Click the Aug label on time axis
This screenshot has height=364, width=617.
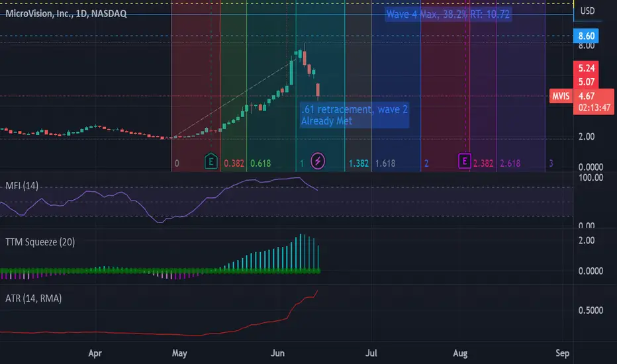pyautogui.click(x=460, y=353)
